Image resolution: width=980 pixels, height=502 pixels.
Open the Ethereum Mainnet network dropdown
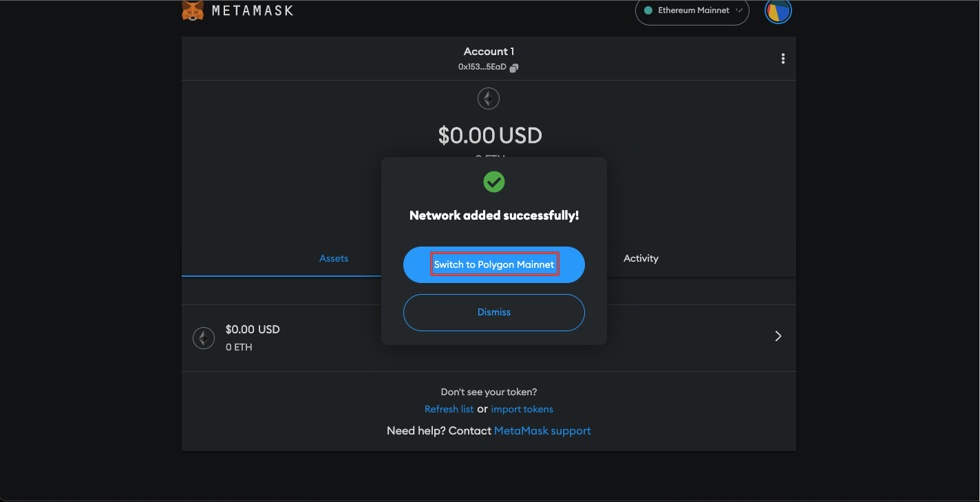(692, 12)
